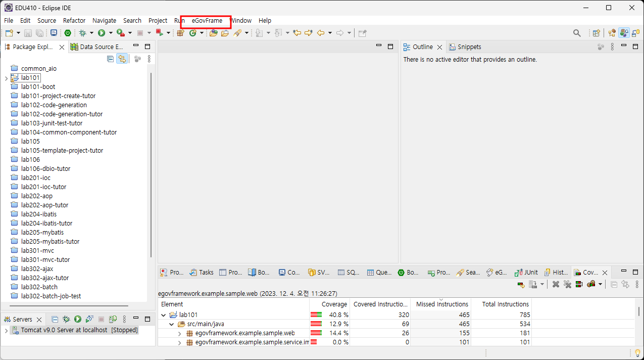This screenshot has width=644, height=360.
Task: Click the Search flashlight toolbar icon
Action: click(x=237, y=33)
